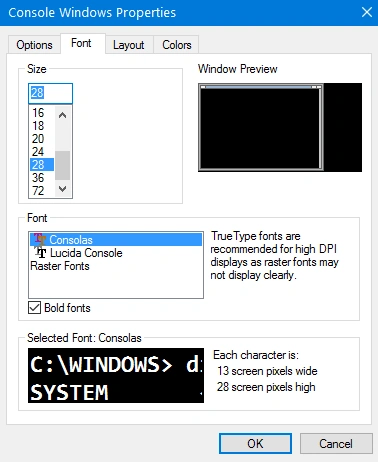Screen dimensions: 378x462
Task: Select size 28 in the size list
Action: (x=42, y=165)
